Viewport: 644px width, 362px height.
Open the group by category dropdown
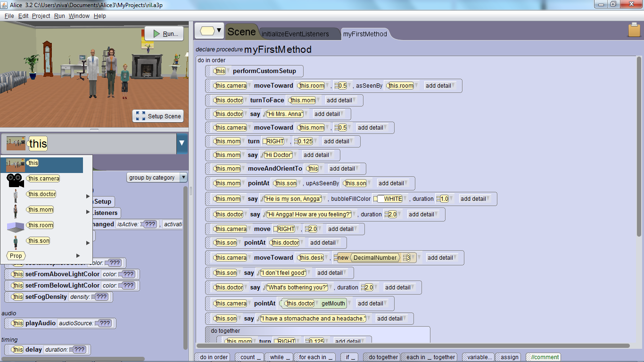click(x=157, y=177)
